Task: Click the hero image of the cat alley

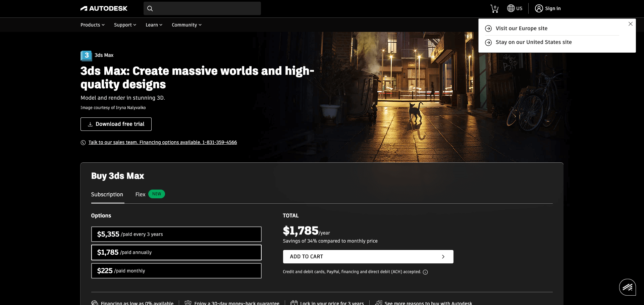Action: pos(413,97)
